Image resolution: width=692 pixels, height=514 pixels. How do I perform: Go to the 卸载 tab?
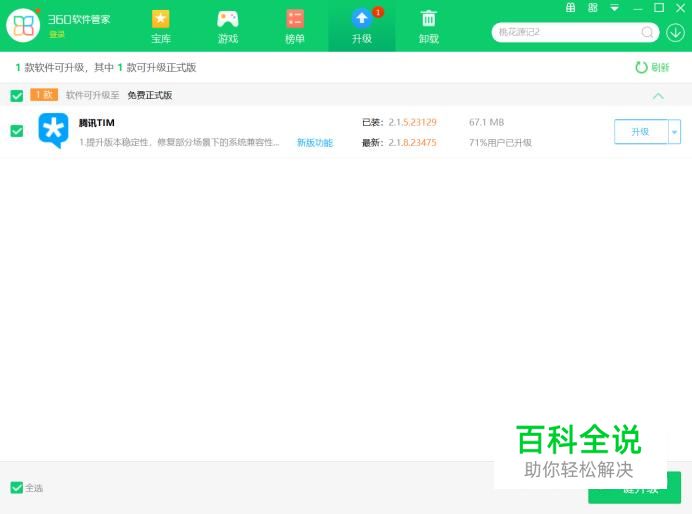429,27
